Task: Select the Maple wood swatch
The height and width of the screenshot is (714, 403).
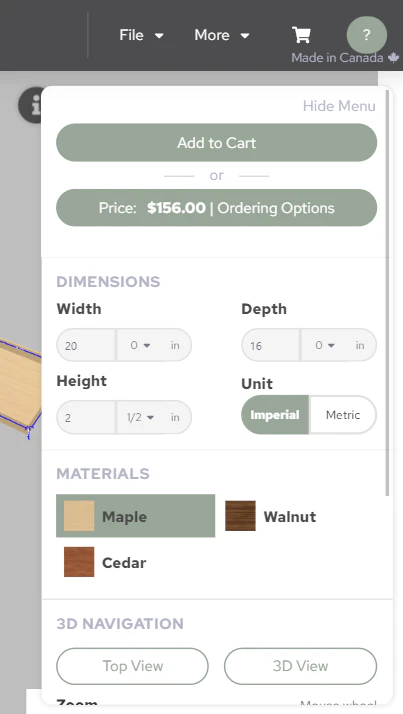Action: [79, 516]
